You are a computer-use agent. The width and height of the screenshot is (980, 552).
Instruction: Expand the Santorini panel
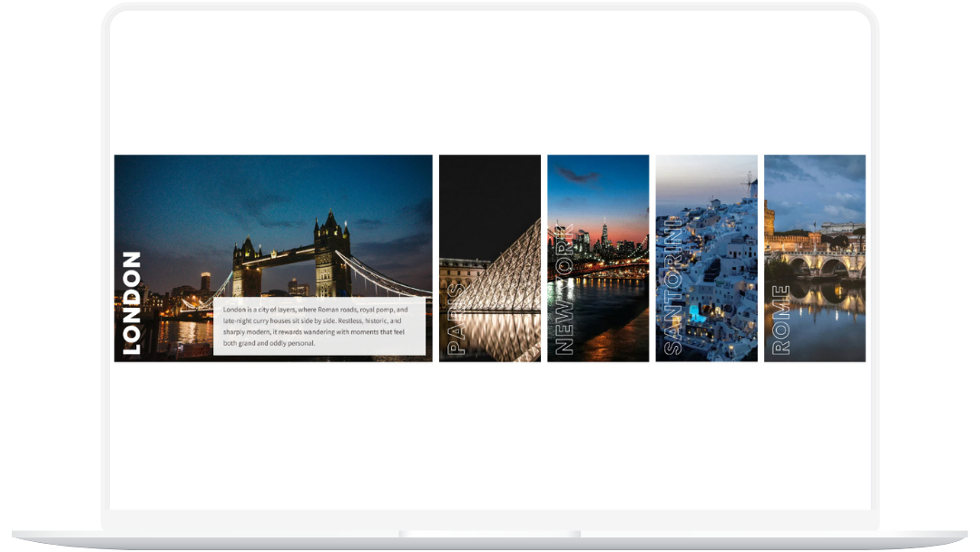tap(706, 258)
